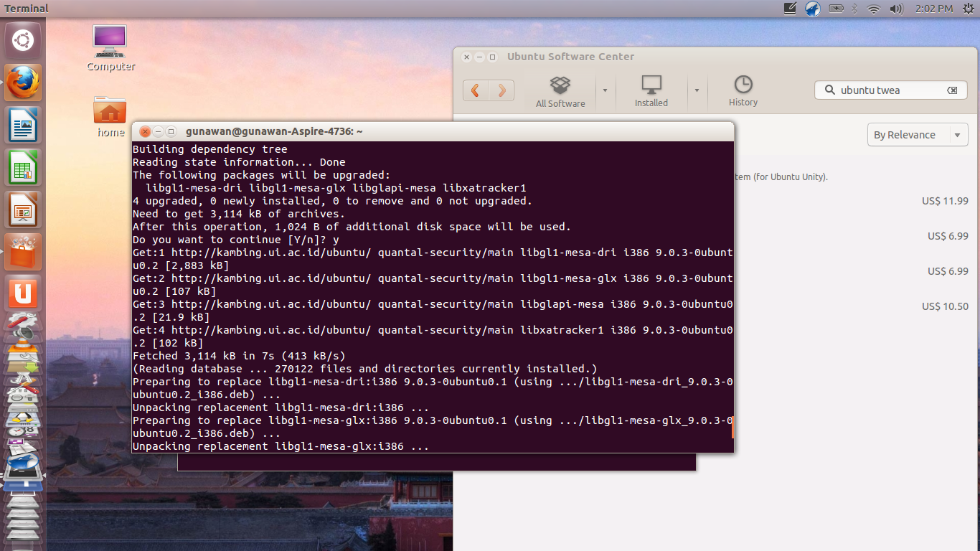
Task: Open the network indicator icon
Action: click(874, 9)
